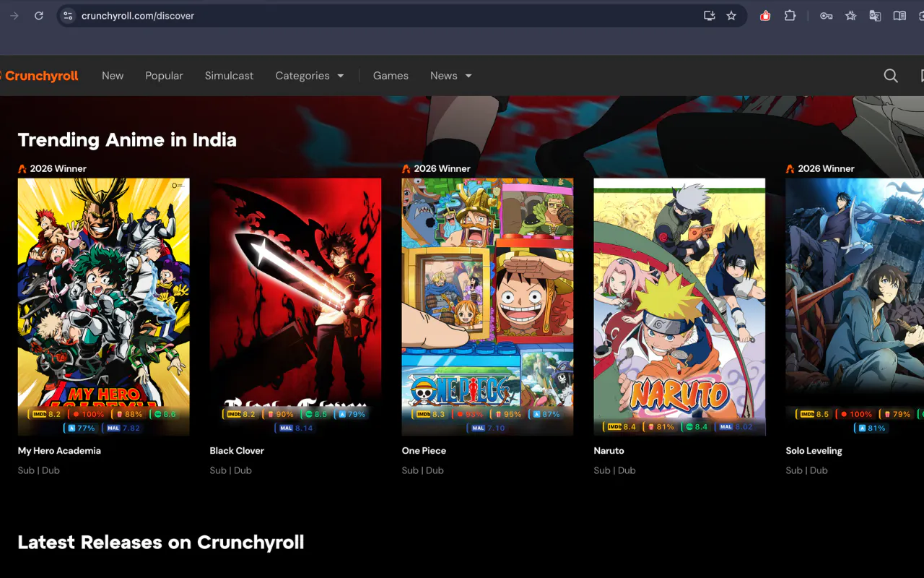The height and width of the screenshot is (578, 924).
Task: Open the Naruto title link
Action: tap(609, 451)
